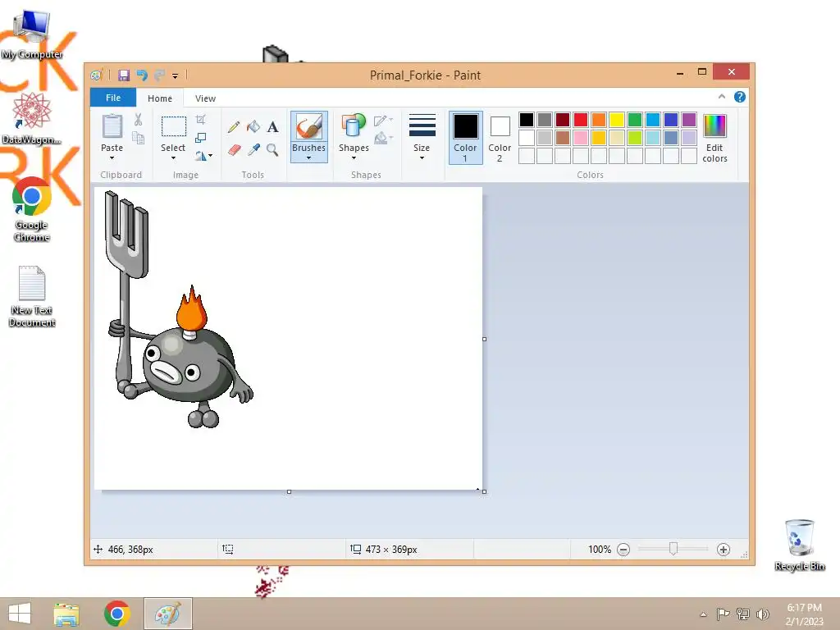Select the Pencil tool

click(234, 127)
